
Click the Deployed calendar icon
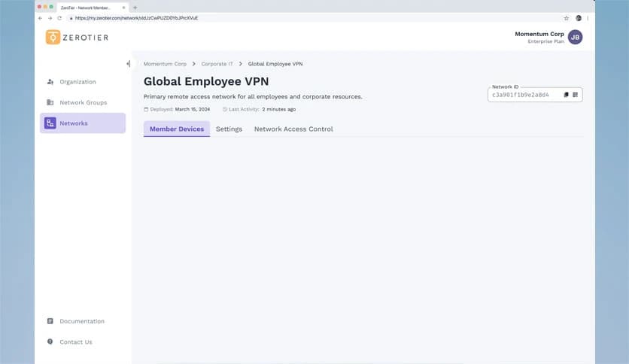146,110
